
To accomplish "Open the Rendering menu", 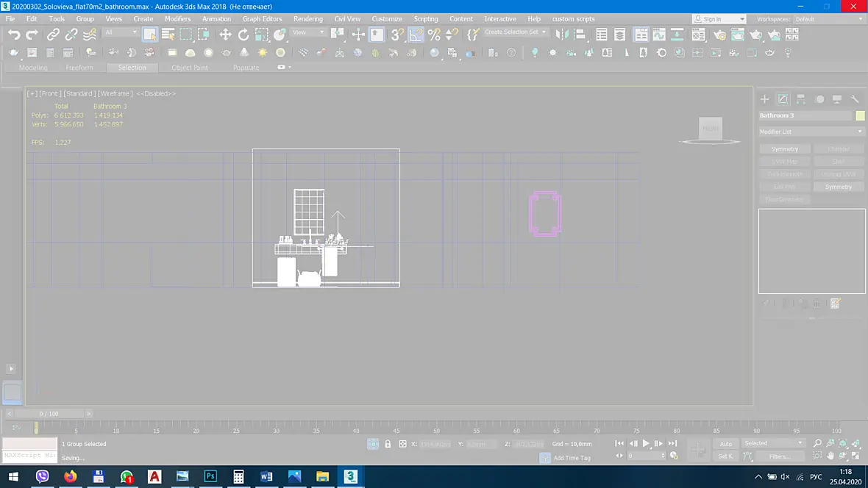I will 307,19.
